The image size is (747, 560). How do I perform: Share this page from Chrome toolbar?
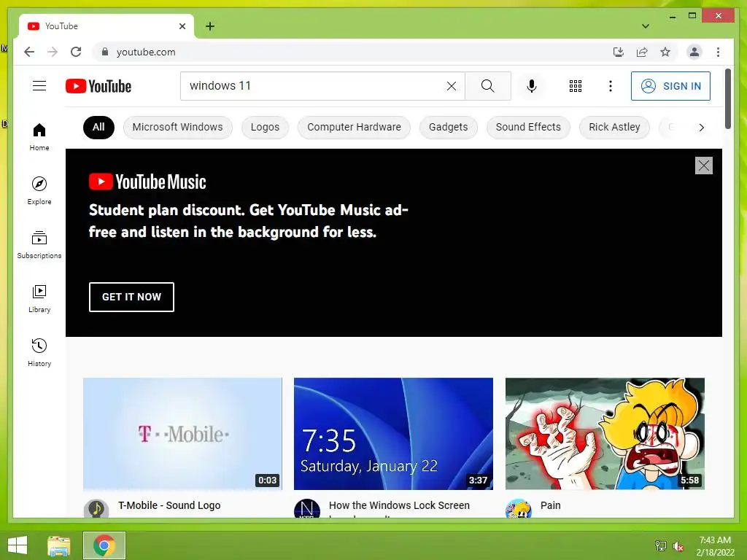[642, 52]
